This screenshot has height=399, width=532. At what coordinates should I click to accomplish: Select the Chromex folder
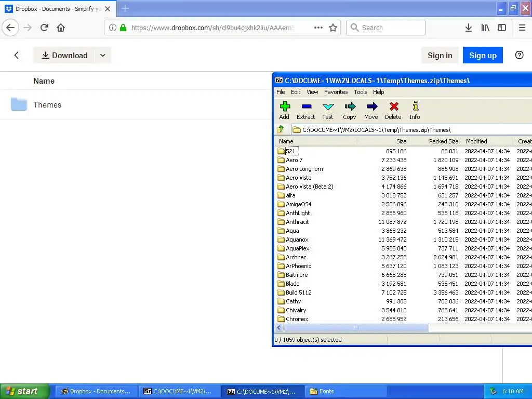pos(297,318)
